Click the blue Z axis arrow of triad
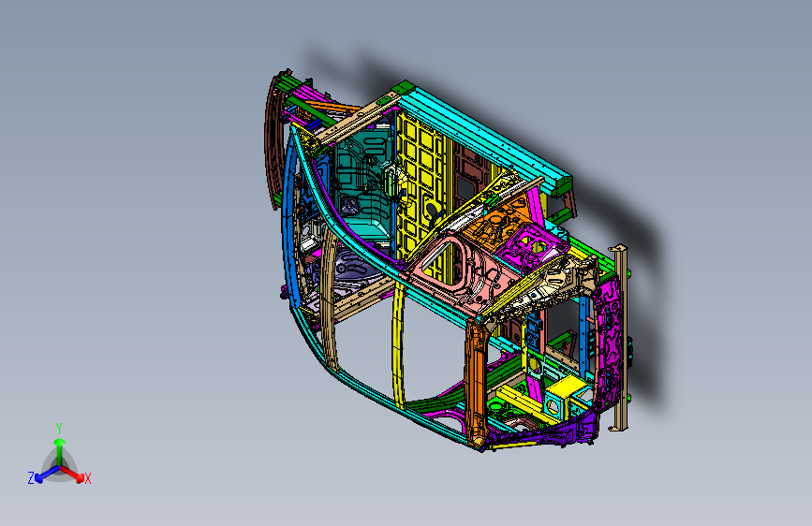Image resolution: width=812 pixels, height=526 pixels. pos(47,474)
